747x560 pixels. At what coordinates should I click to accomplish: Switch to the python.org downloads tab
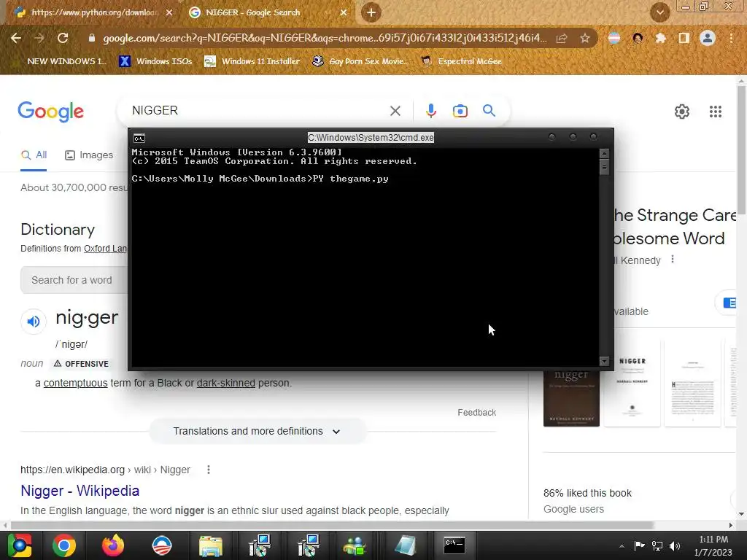93,12
